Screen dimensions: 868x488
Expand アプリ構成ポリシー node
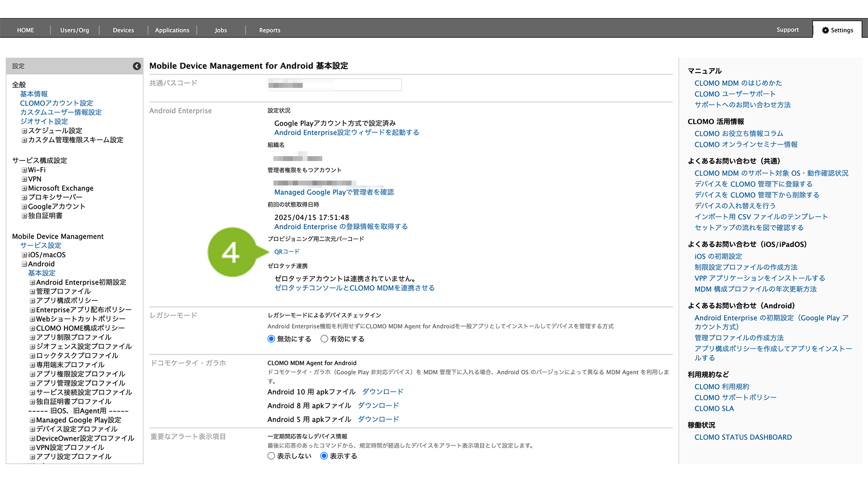[x=32, y=301]
